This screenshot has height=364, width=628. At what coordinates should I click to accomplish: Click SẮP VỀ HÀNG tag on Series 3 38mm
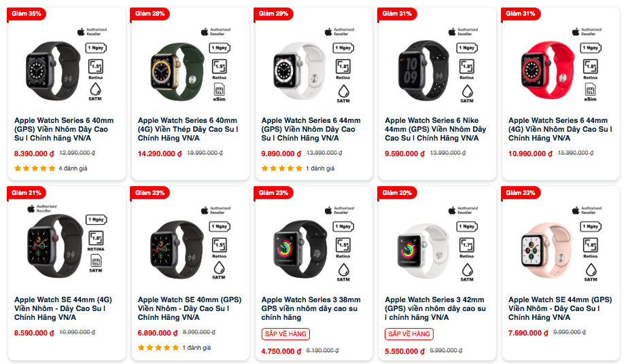click(285, 333)
